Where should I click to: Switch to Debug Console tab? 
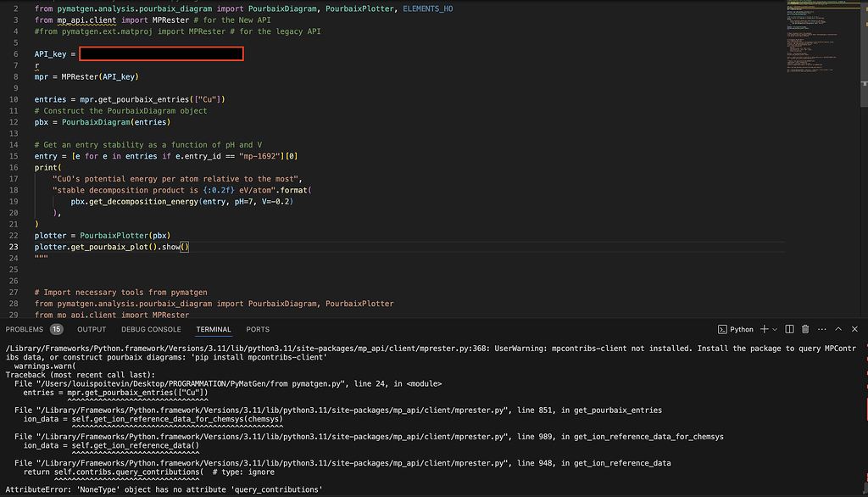tap(151, 329)
